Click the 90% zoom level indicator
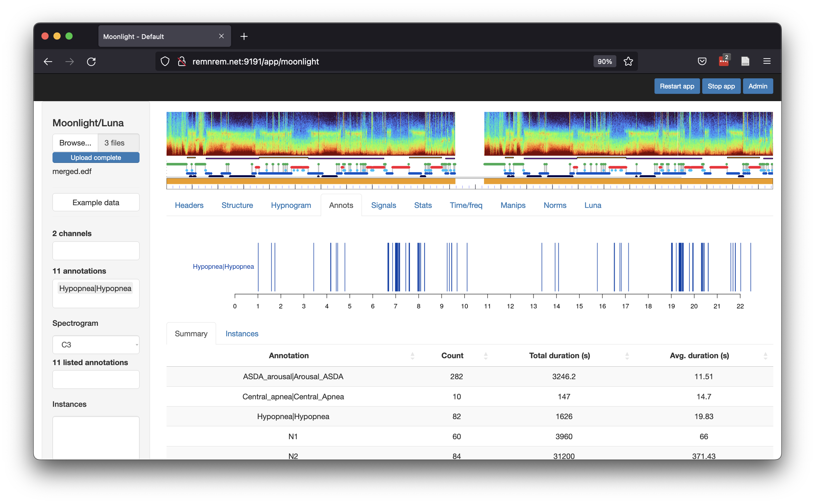The width and height of the screenshot is (815, 504). [x=604, y=61]
